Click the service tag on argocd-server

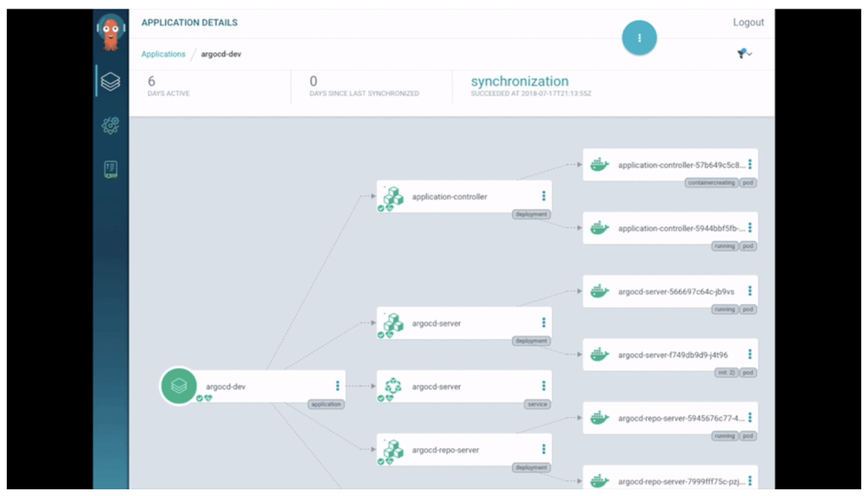tap(537, 404)
